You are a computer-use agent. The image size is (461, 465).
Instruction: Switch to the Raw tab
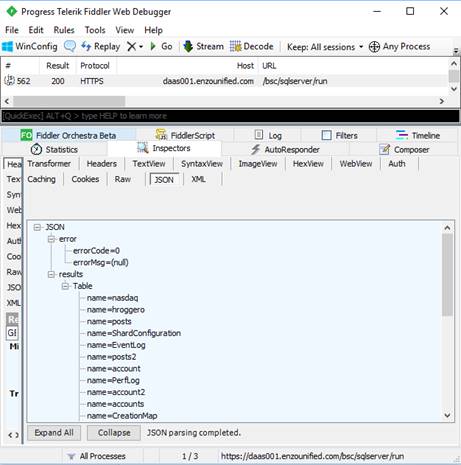(x=123, y=179)
